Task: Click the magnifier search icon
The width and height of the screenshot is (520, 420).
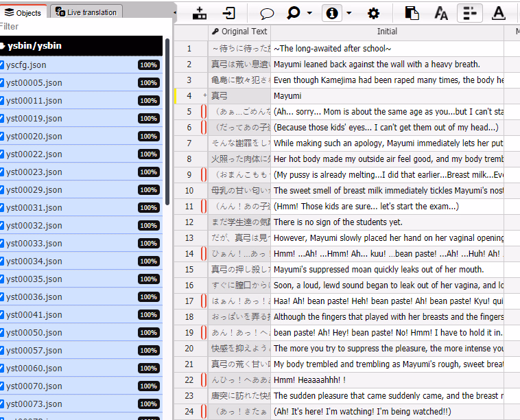Action: click(294, 13)
